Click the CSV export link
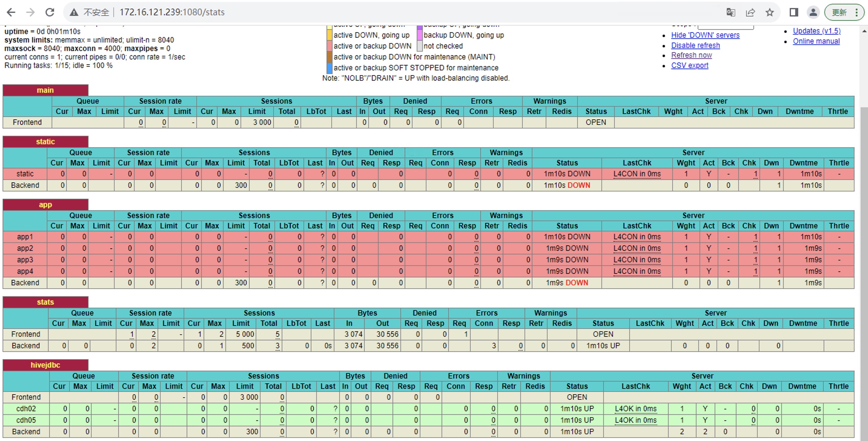 690,65
